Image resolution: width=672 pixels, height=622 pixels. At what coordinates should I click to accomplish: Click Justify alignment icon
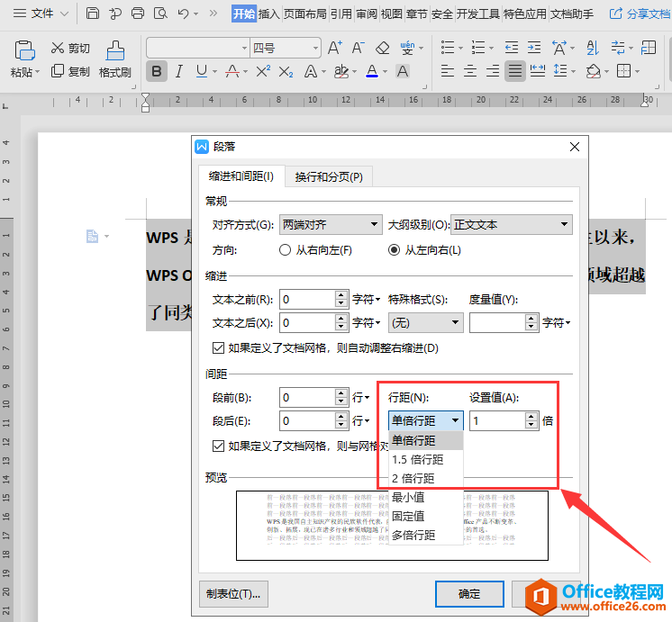click(515, 71)
